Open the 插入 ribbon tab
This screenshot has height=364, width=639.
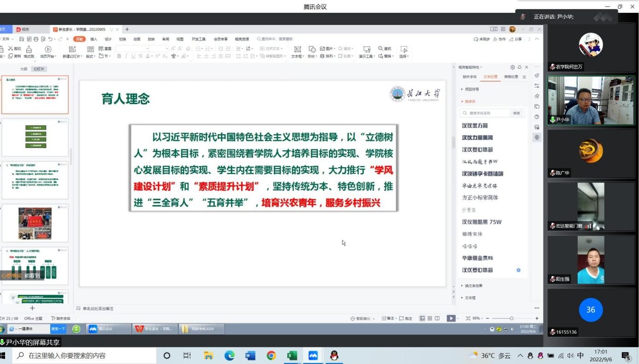tap(94, 39)
